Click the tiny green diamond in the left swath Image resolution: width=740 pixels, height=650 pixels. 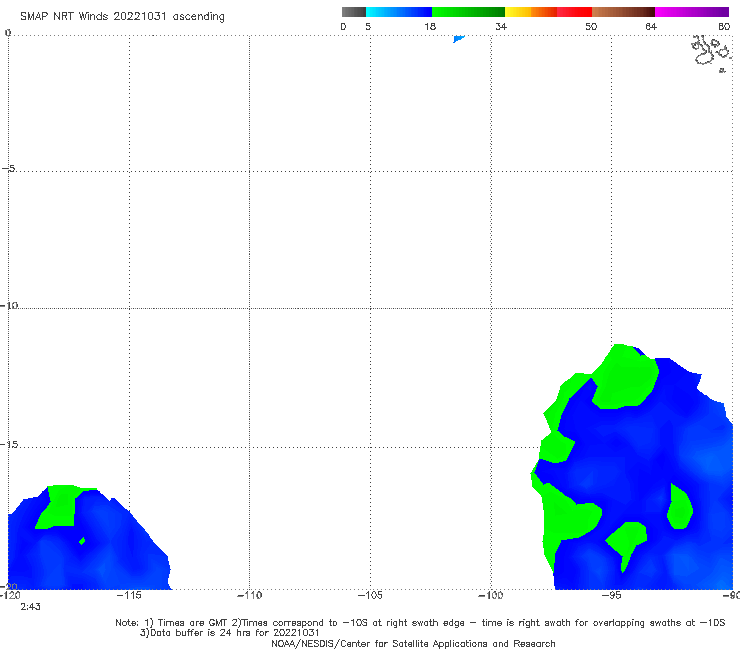tap(82, 541)
